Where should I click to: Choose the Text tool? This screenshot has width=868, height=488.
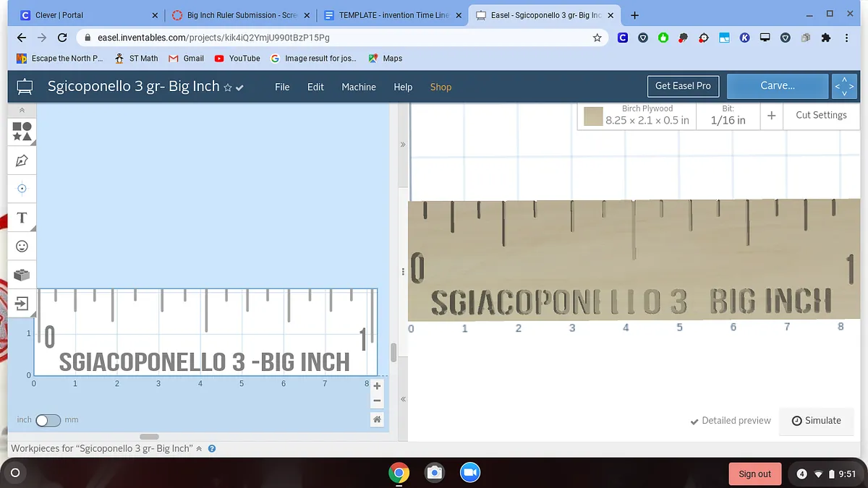pos(22,218)
